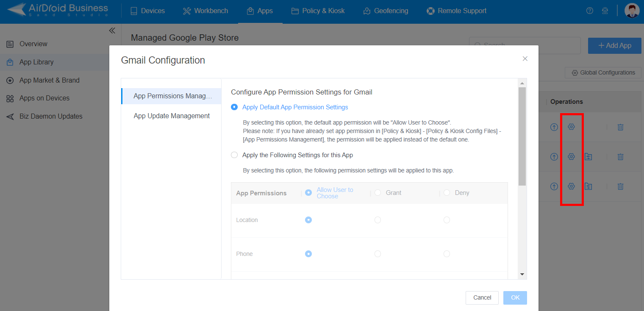Image resolution: width=644 pixels, height=311 pixels.
Task: Select Apply Default App Permission Settings radio
Action: coord(234,107)
